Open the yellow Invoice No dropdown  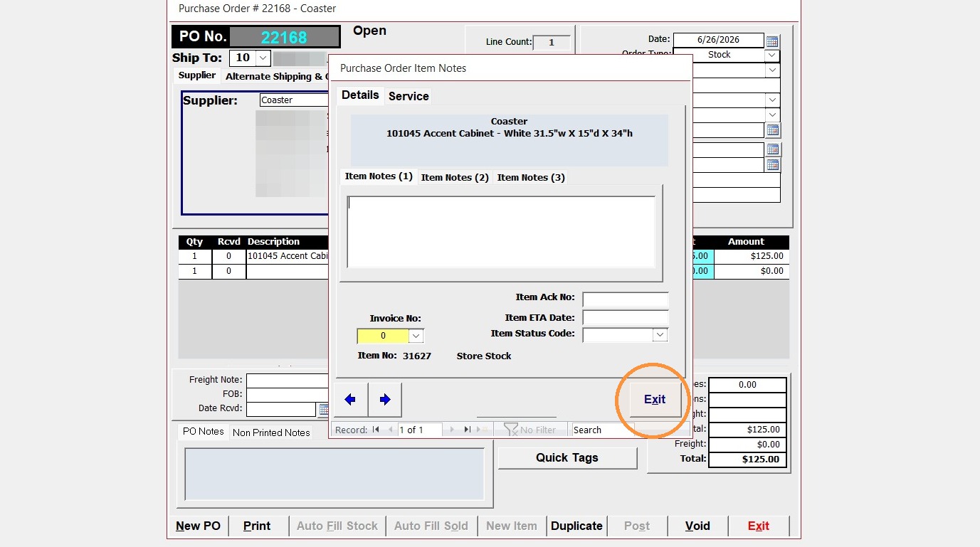[416, 336]
